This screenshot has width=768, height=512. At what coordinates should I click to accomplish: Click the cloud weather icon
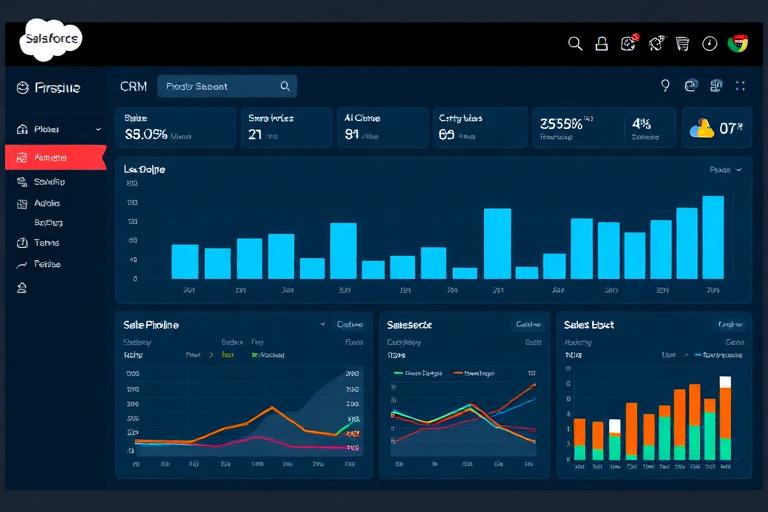tap(702, 128)
